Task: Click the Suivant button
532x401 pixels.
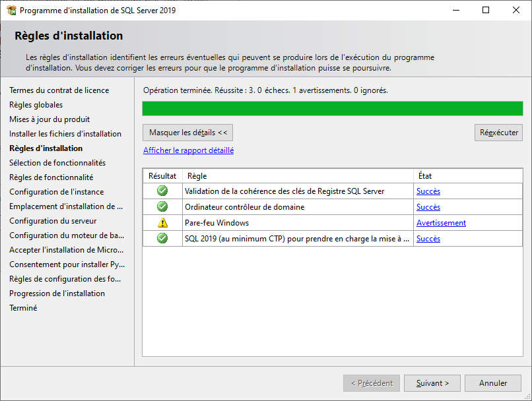Action: (x=432, y=383)
